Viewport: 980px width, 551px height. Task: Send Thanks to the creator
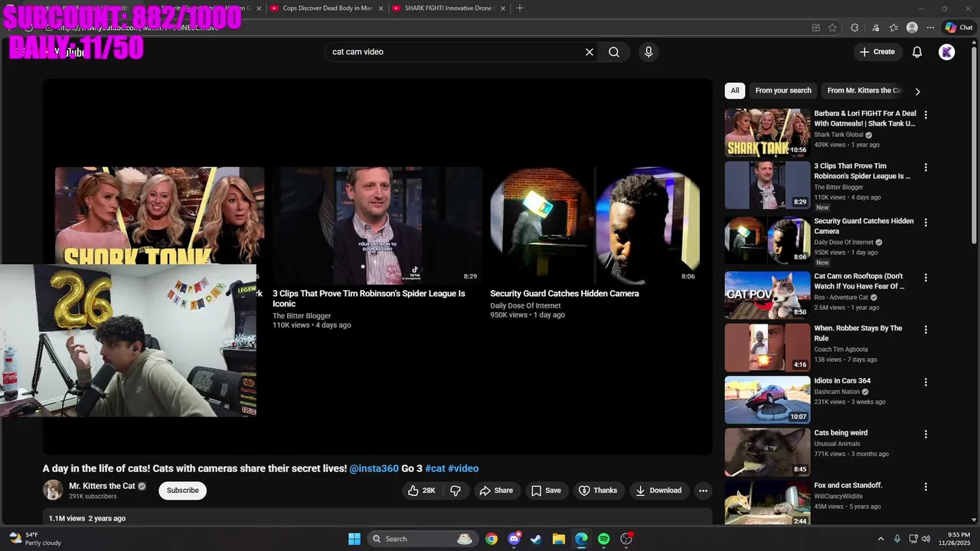pyautogui.click(x=597, y=491)
